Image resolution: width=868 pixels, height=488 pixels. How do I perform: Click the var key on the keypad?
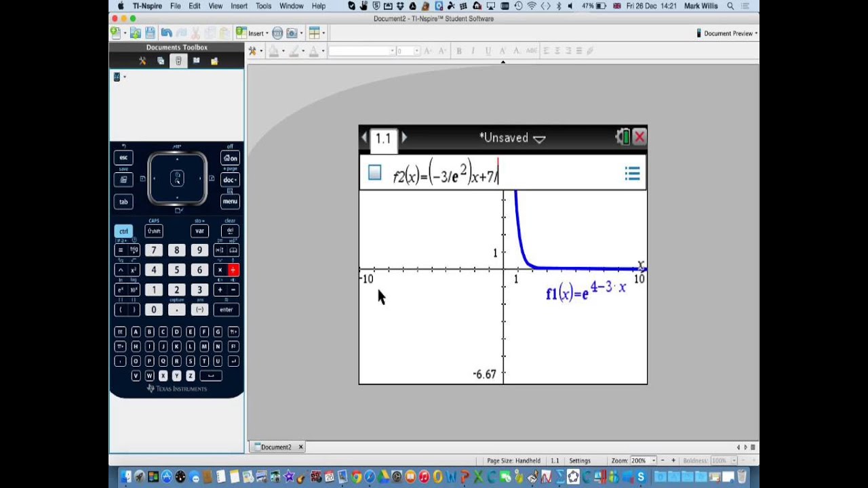pyautogui.click(x=199, y=231)
